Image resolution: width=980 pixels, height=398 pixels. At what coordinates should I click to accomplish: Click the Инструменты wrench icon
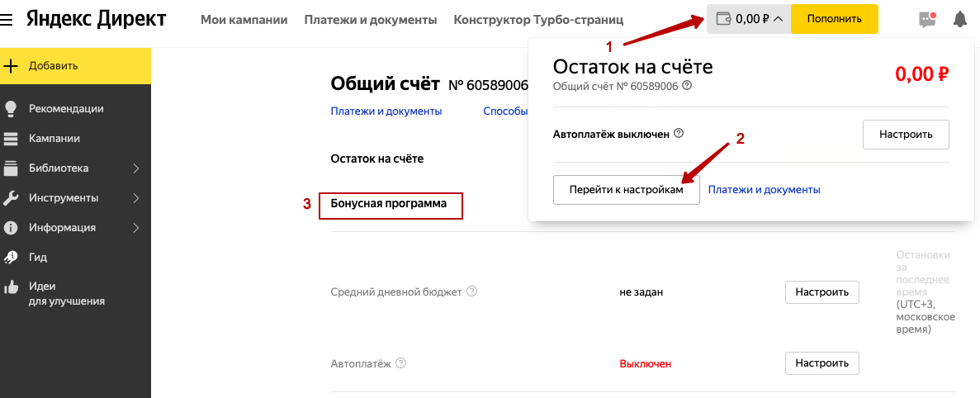click(11, 198)
